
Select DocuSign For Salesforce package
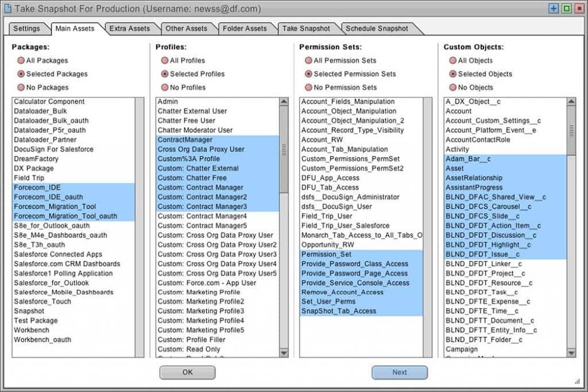(x=73, y=149)
